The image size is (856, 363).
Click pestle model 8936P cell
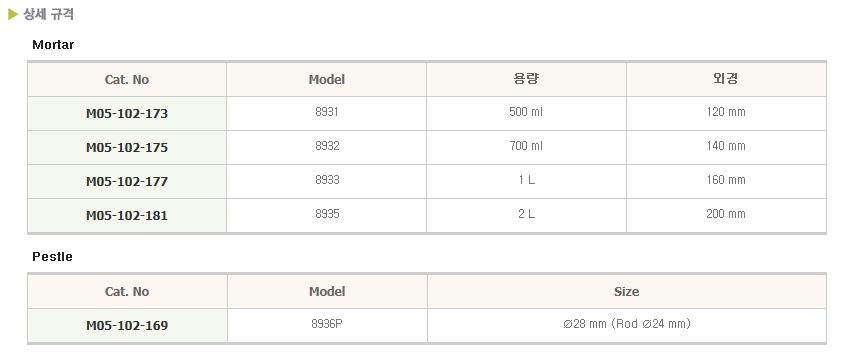pos(327,324)
